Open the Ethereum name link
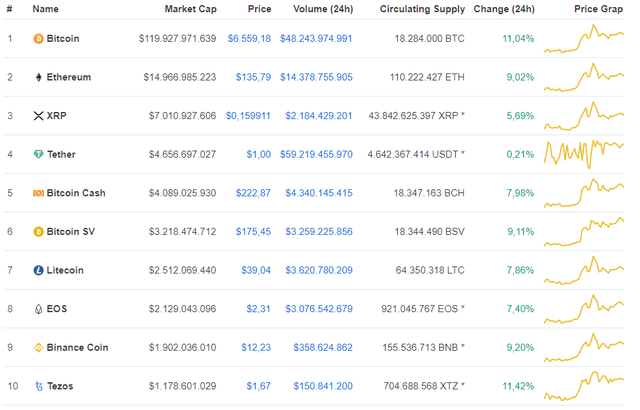This screenshot has height=410, width=640. pos(69,77)
